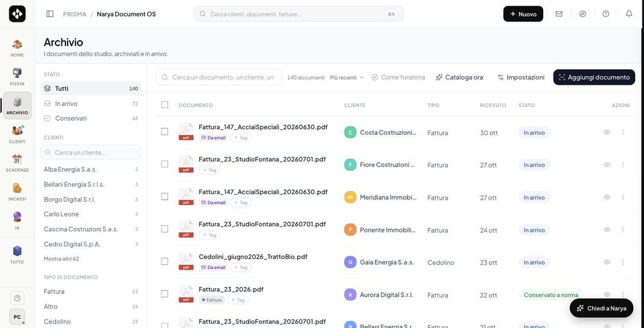
Task: Open the sidebar bottom help icon
Action: [17, 298]
